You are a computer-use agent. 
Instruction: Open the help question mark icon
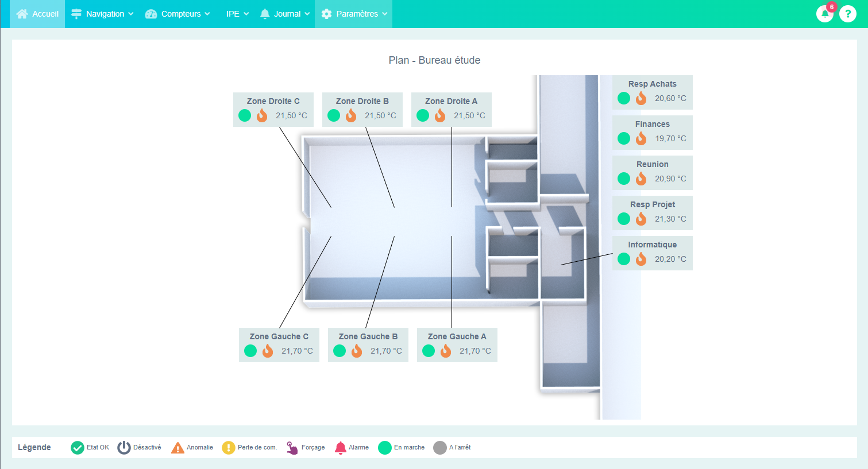coord(848,14)
